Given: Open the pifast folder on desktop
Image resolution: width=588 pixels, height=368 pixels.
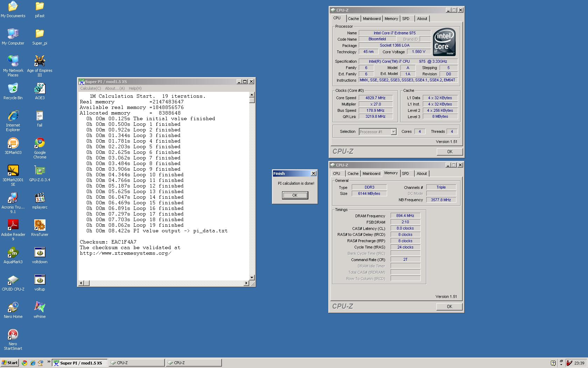Looking at the screenshot, I should coord(40,9).
